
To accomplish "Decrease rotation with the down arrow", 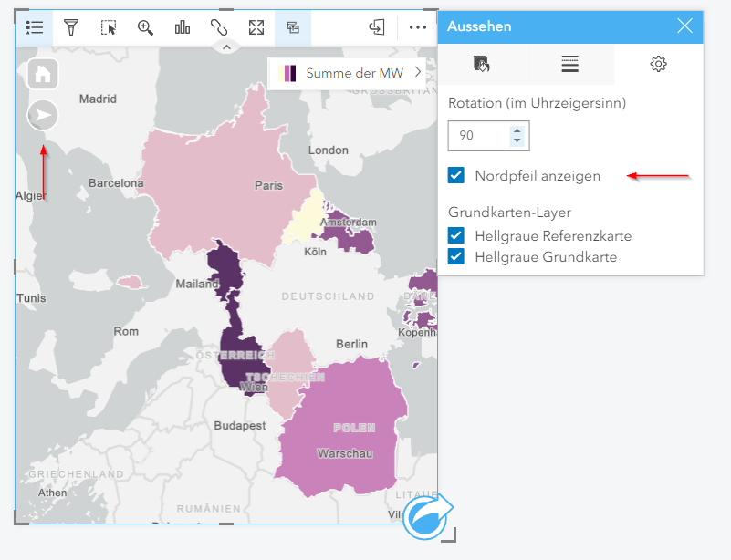I will 517,140.
